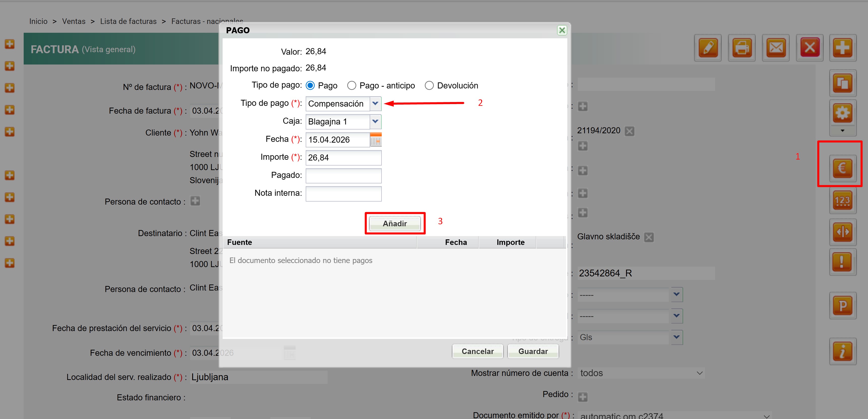The width and height of the screenshot is (868, 419).
Task: Click the Guardar button
Action: click(x=533, y=351)
